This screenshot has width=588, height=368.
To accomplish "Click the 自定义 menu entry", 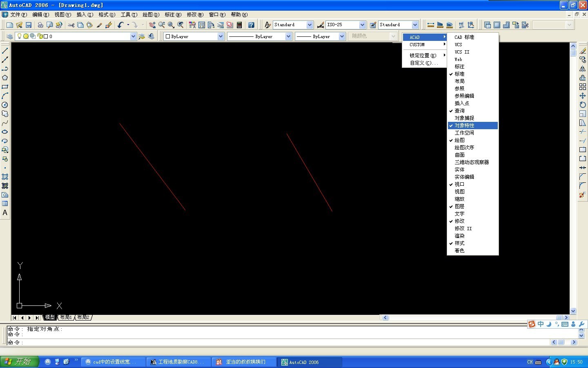I will 424,63.
